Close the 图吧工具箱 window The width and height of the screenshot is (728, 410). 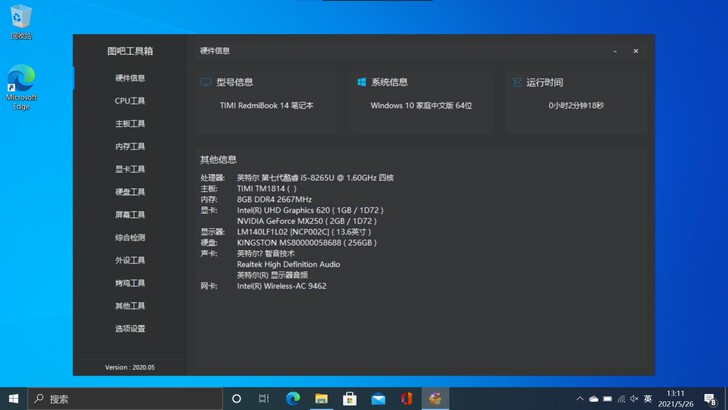(x=636, y=51)
